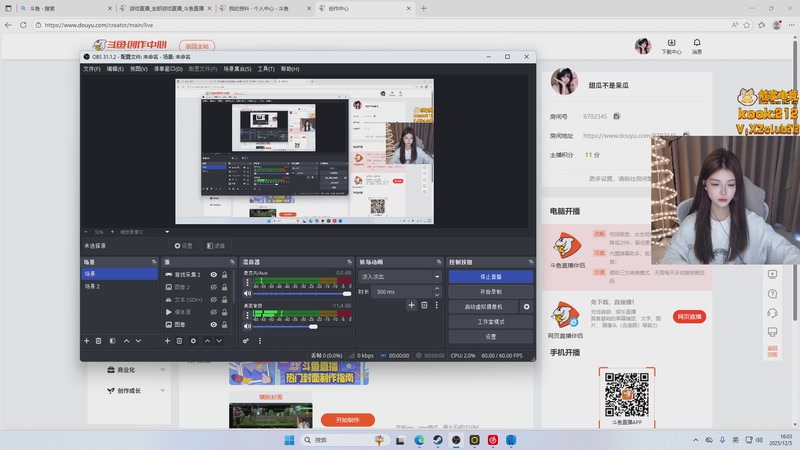Show the 媒体源 source
The height and width of the screenshot is (450, 800).
pyautogui.click(x=213, y=312)
